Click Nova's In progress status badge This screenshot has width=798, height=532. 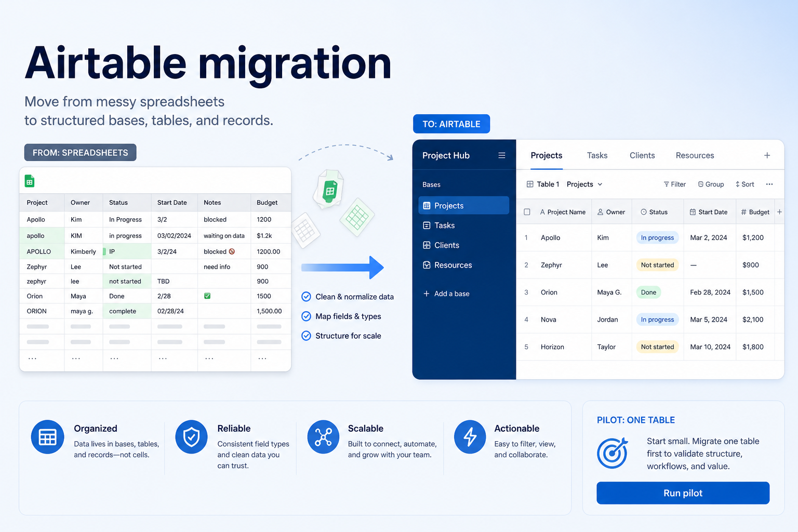pyautogui.click(x=657, y=320)
